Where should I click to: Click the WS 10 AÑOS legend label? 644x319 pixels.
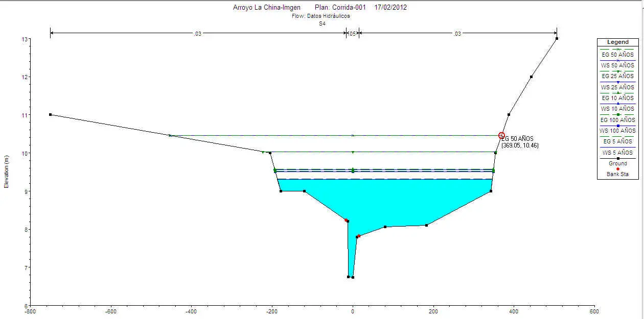[617, 109]
